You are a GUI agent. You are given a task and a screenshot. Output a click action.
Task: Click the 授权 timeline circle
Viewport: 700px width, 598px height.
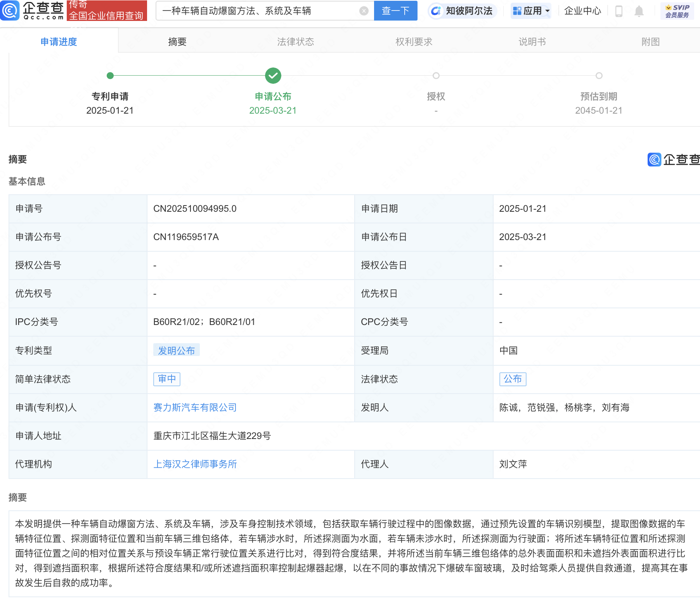[436, 76]
